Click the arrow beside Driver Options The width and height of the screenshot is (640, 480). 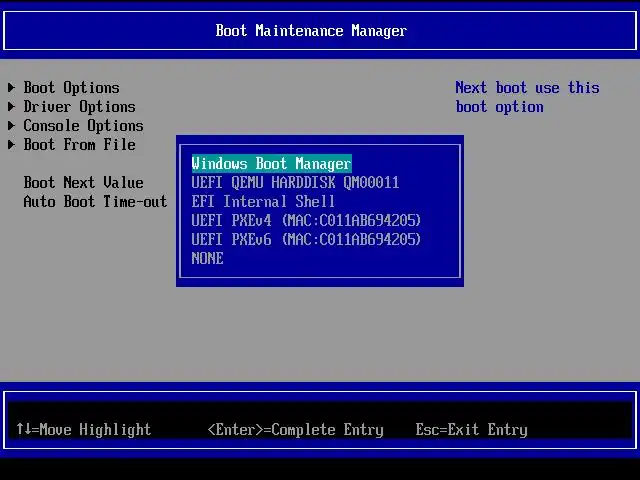[11, 107]
